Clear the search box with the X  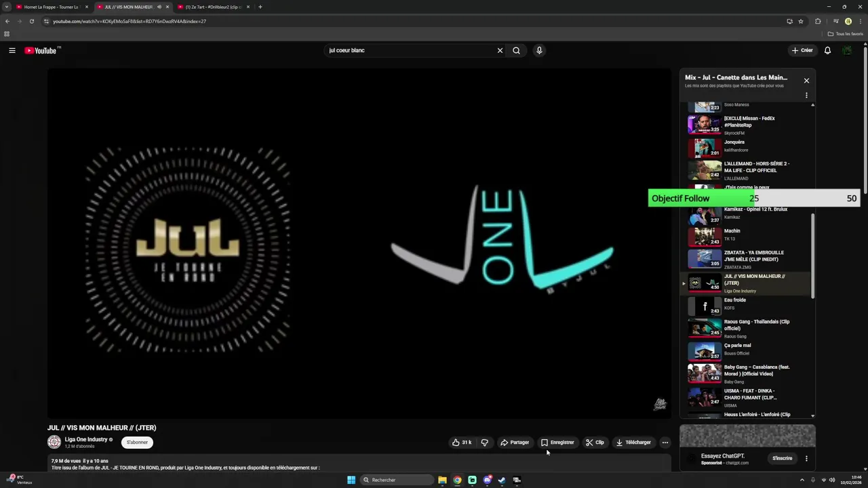click(500, 50)
